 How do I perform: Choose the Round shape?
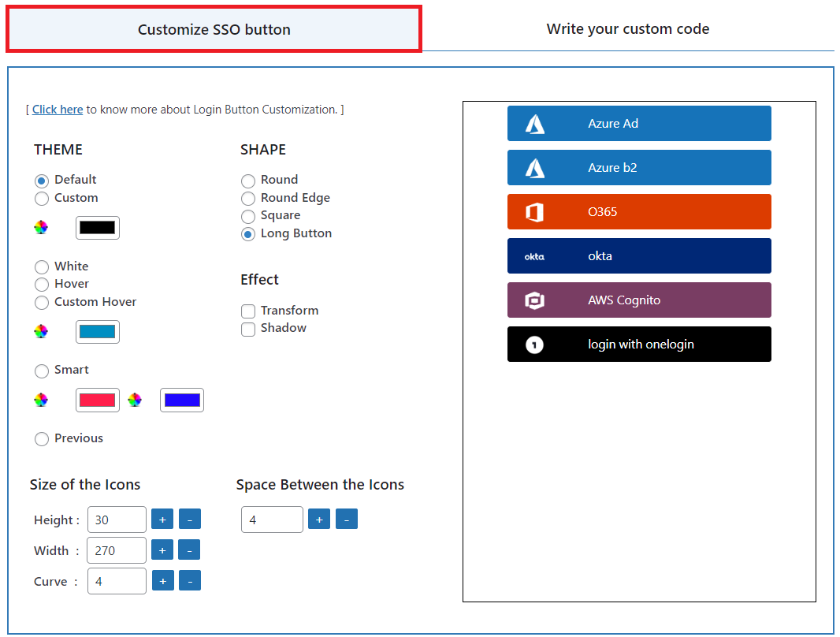(248, 181)
